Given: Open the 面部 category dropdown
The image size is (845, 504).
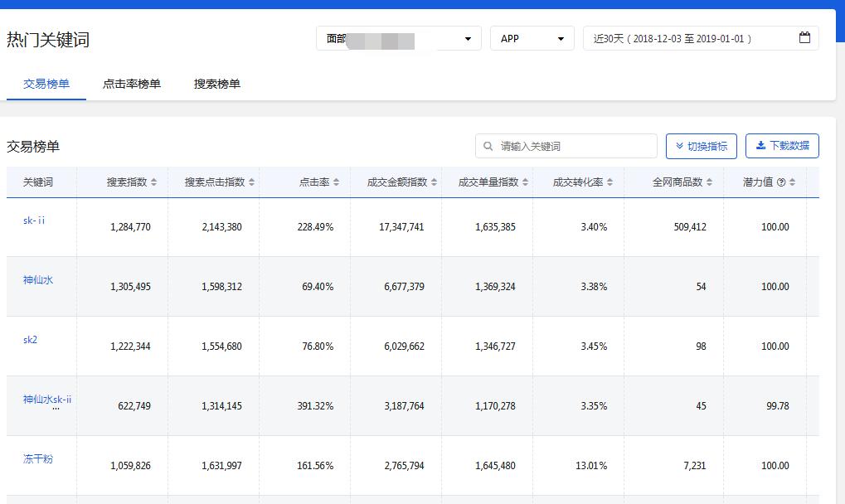Looking at the screenshot, I should coord(398,38).
